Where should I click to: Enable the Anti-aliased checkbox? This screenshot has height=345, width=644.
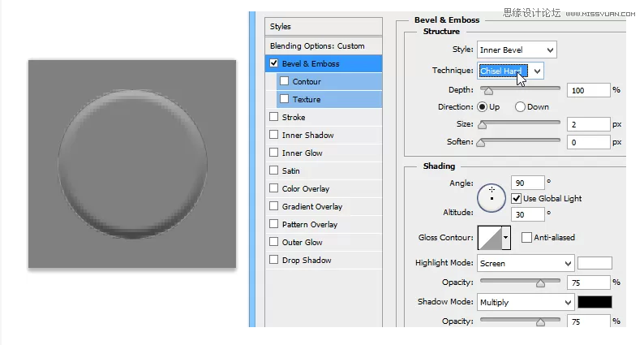coord(526,237)
